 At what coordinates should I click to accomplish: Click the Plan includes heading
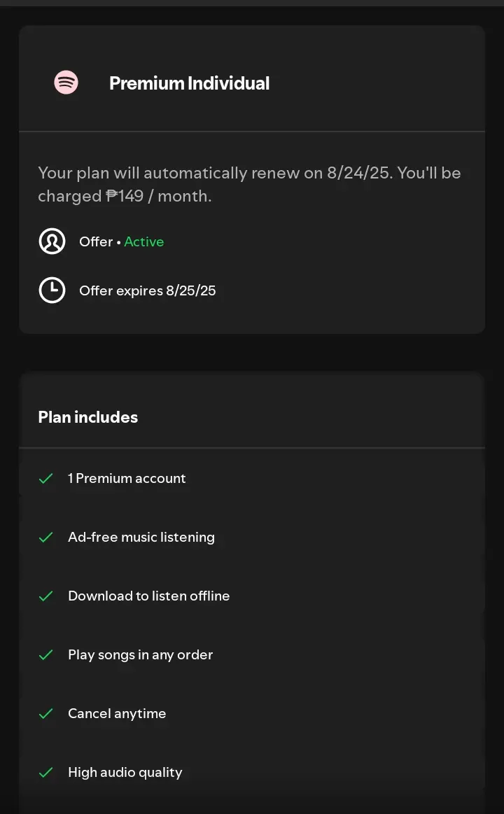coord(88,417)
